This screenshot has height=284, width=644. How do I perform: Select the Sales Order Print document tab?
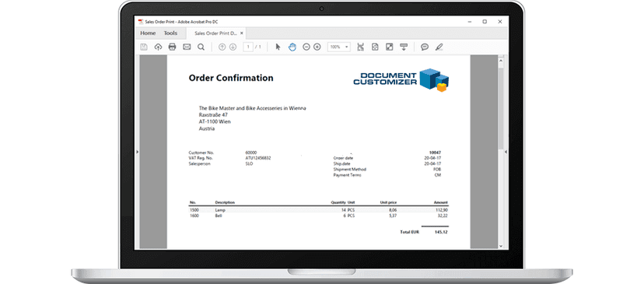pyautogui.click(x=215, y=33)
